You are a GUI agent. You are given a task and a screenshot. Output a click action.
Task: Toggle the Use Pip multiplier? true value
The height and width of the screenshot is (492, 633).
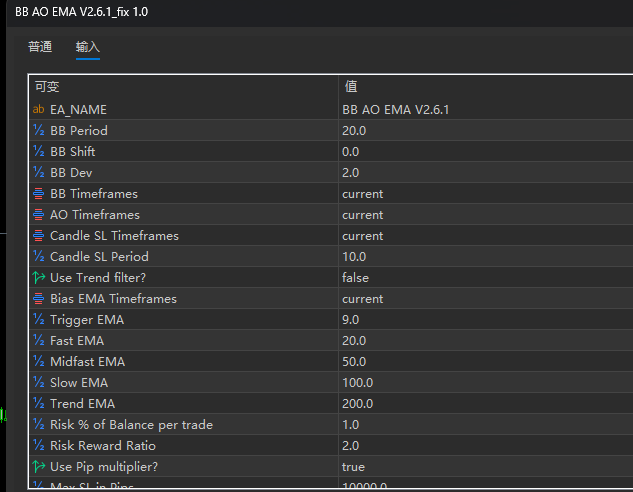[353, 466]
